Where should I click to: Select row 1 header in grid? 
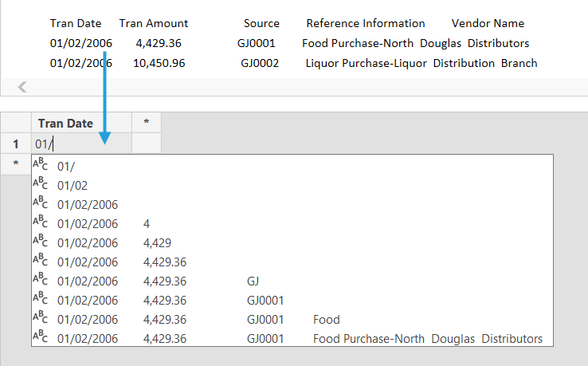pos(15,144)
